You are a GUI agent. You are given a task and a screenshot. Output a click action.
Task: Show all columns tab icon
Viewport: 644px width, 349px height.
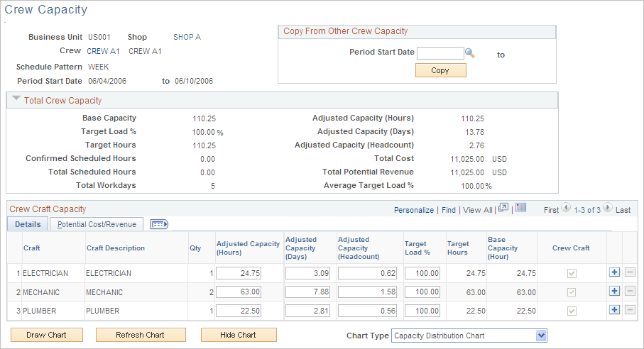(159, 224)
